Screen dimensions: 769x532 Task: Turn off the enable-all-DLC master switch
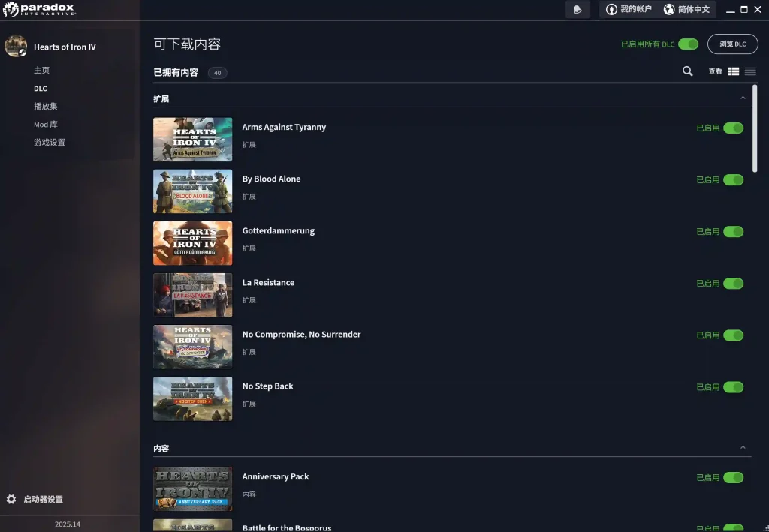point(688,44)
